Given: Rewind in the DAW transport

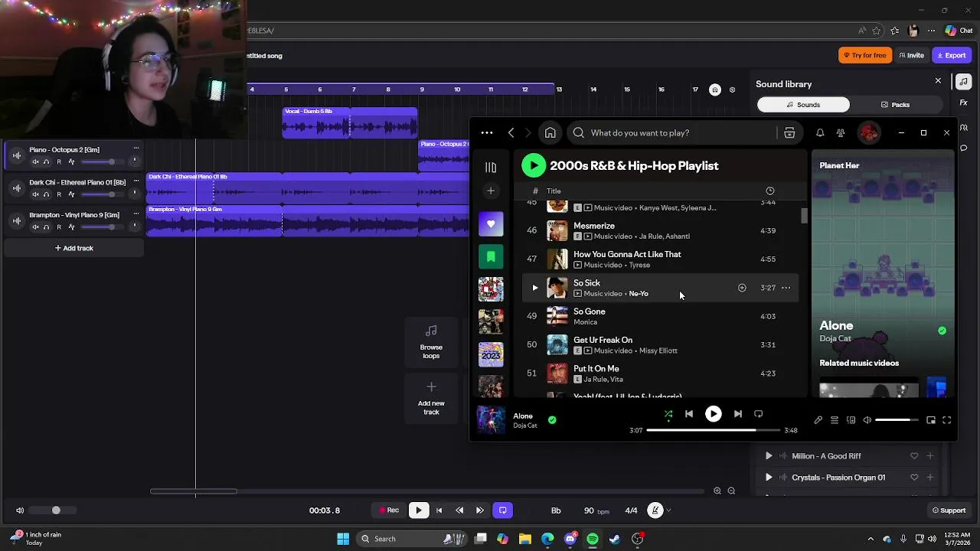Looking at the screenshot, I should point(459,510).
